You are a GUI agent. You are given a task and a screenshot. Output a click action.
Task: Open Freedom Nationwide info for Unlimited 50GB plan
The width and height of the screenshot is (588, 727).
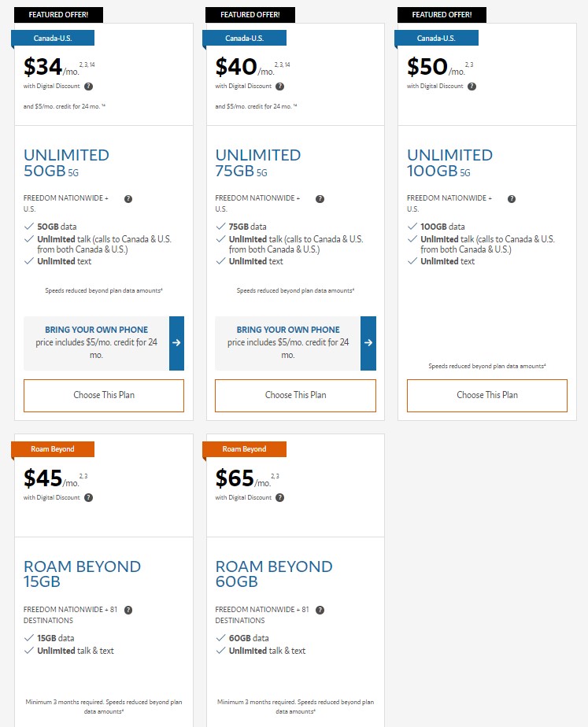(128, 199)
